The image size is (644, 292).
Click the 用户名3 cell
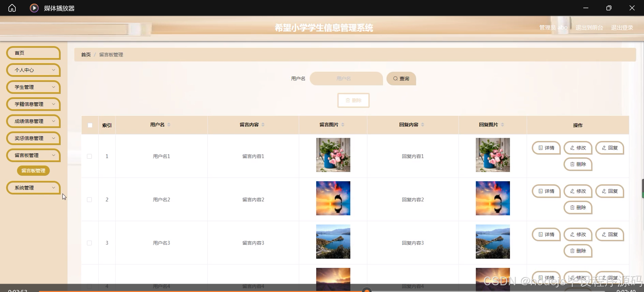[x=161, y=243]
